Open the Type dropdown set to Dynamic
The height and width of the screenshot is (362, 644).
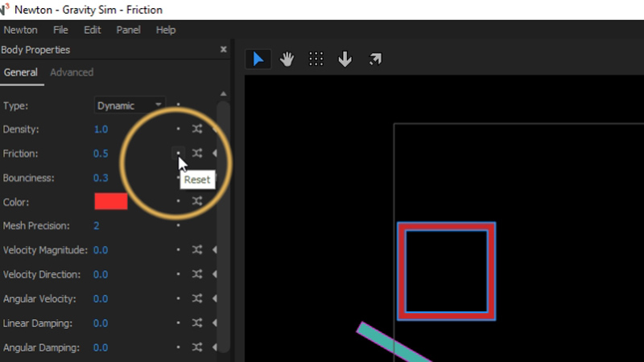pyautogui.click(x=130, y=105)
